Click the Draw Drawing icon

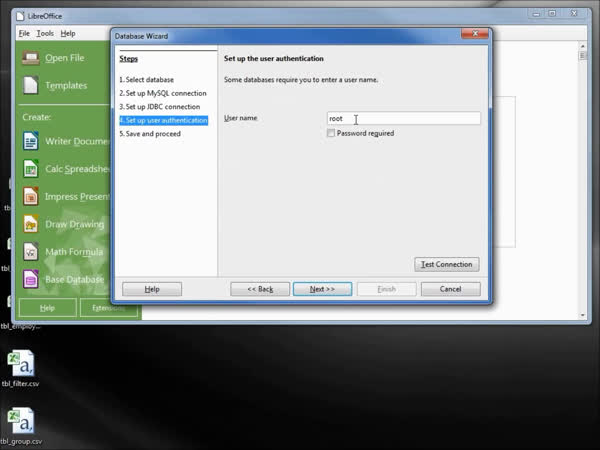[30, 224]
